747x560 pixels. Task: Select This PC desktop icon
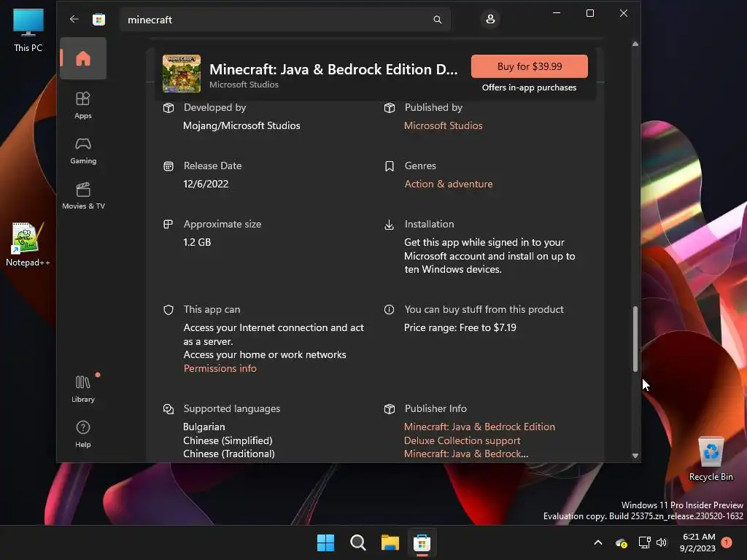(x=28, y=30)
